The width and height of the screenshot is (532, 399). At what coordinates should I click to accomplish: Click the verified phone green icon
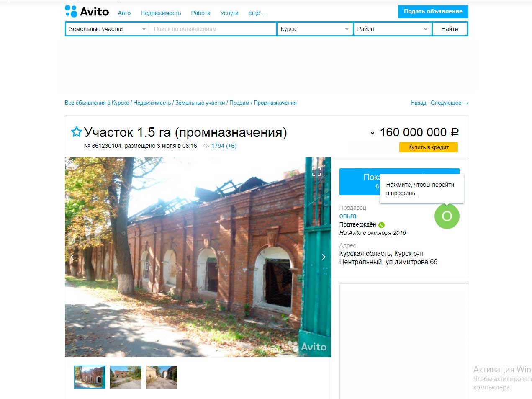coord(381,225)
